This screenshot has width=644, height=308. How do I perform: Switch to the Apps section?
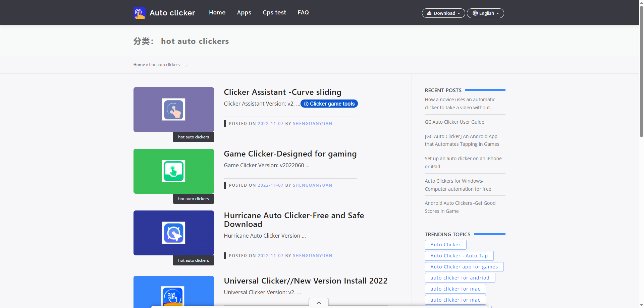[x=244, y=12]
